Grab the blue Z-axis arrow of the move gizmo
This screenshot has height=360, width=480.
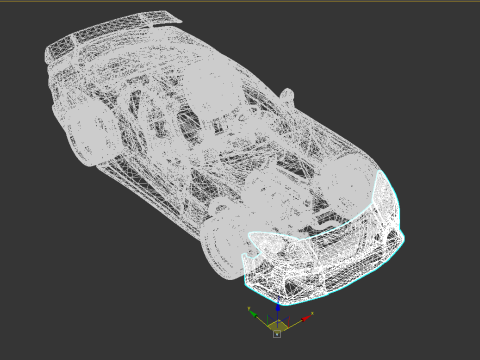(278, 307)
